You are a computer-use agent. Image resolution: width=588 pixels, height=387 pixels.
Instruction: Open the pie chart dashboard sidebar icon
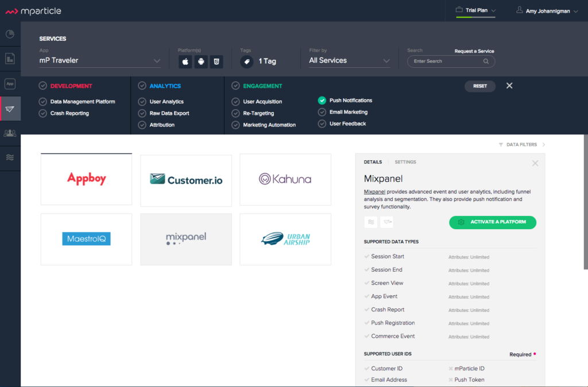(x=10, y=34)
